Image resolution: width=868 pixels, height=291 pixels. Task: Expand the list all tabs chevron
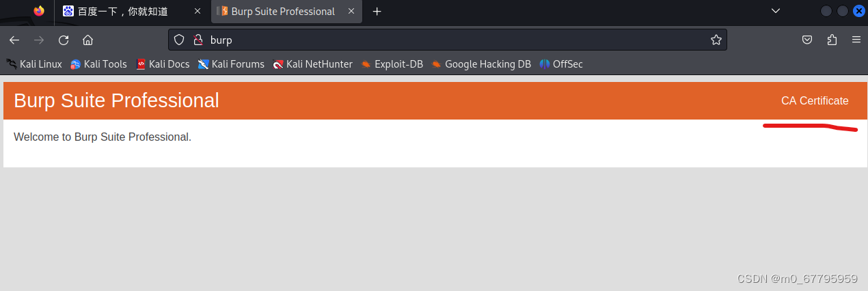coord(776,11)
